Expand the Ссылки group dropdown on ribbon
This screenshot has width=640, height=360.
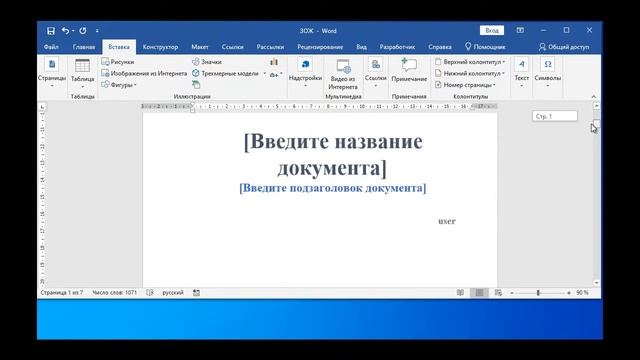[x=376, y=73]
